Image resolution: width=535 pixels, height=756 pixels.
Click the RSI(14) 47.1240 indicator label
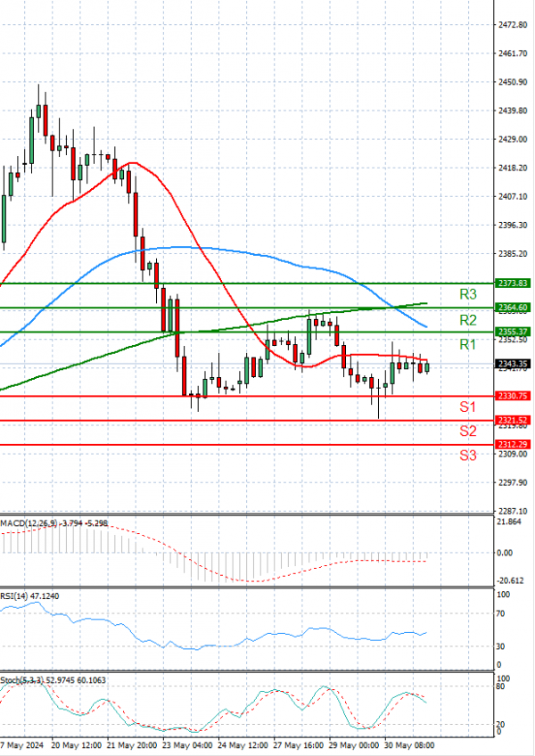coord(29,596)
